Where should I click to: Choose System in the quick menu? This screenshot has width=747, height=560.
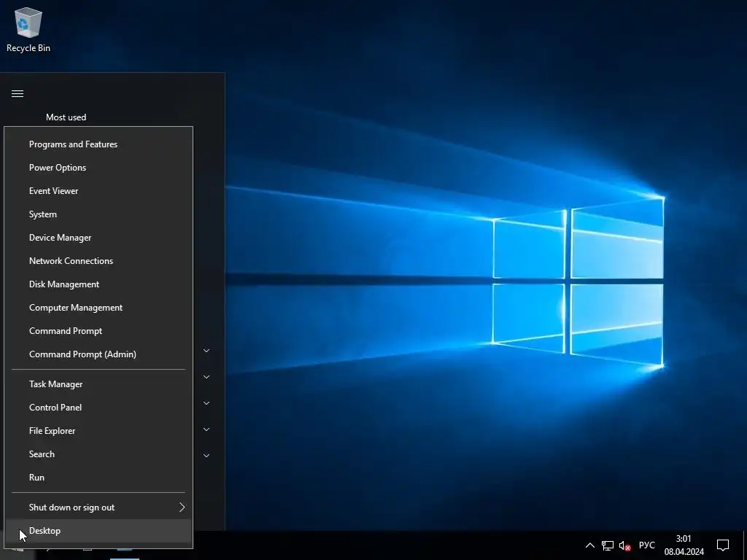[98, 214]
